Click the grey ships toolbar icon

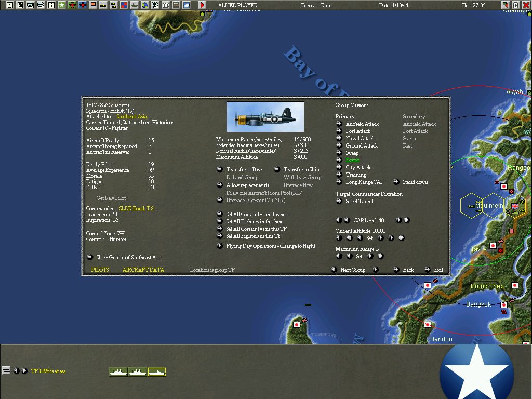click(135, 5)
